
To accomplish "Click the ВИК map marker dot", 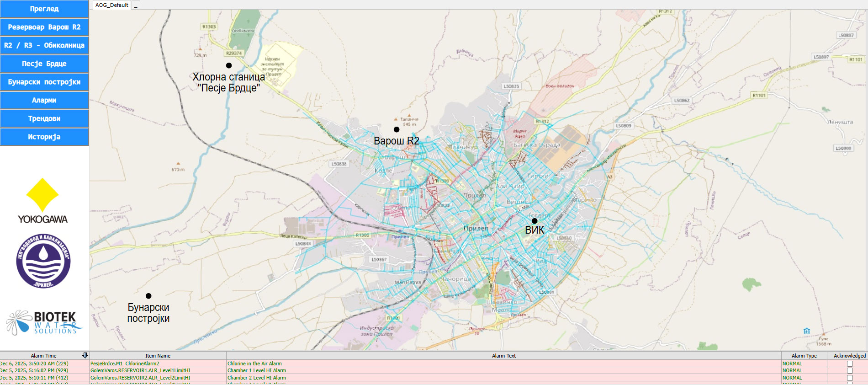I will point(535,221).
